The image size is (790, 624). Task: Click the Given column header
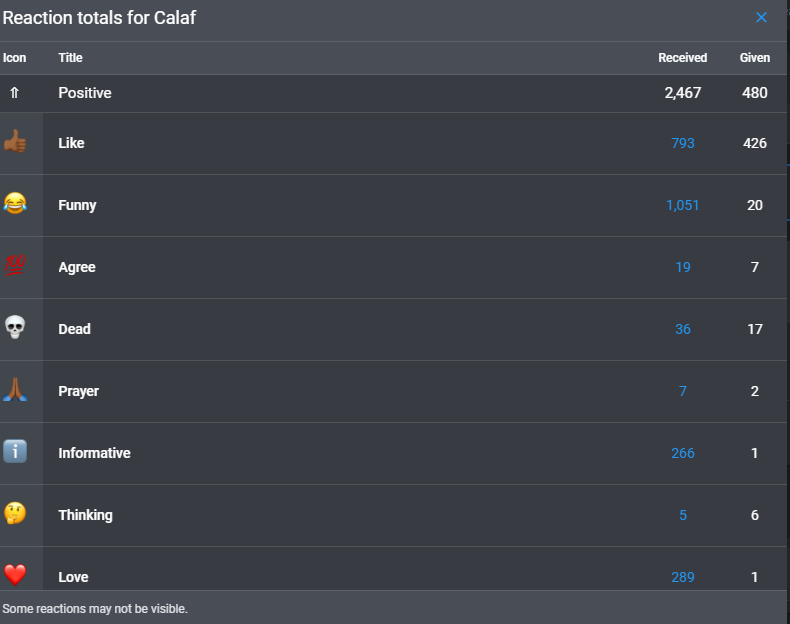tap(755, 58)
